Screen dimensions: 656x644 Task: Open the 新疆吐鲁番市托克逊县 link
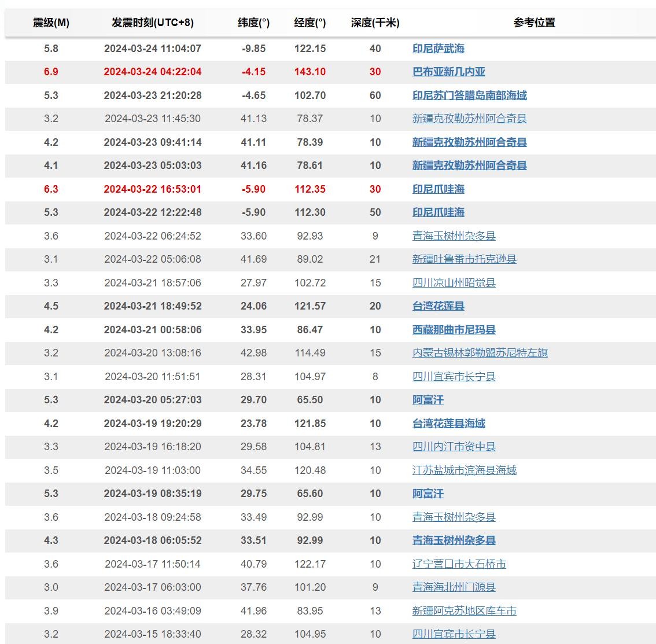click(464, 259)
